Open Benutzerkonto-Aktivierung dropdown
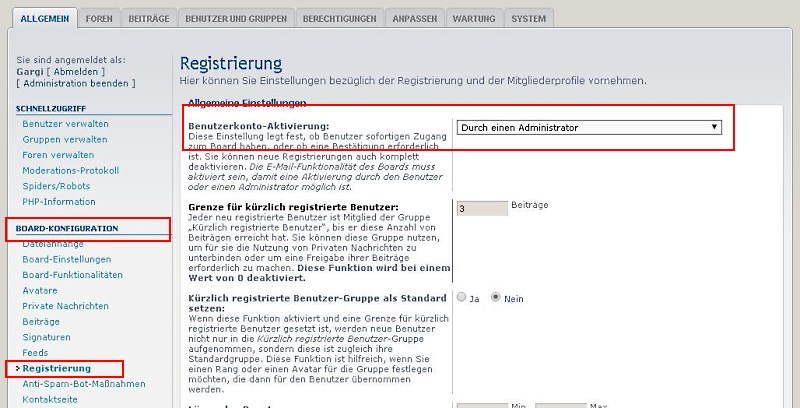800x408 pixels. point(589,128)
